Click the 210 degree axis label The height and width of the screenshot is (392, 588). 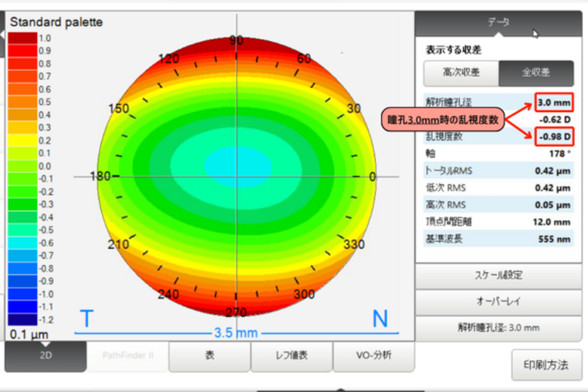pyautogui.click(x=118, y=244)
